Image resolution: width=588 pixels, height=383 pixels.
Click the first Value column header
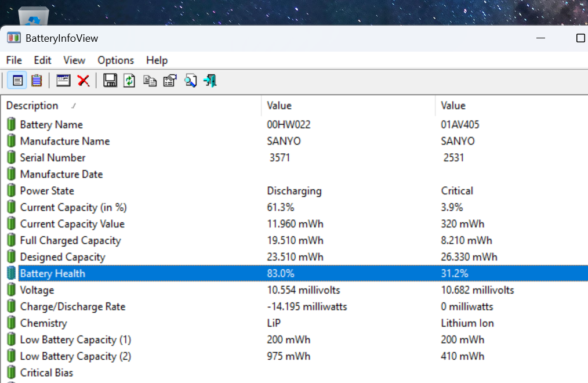point(349,106)
